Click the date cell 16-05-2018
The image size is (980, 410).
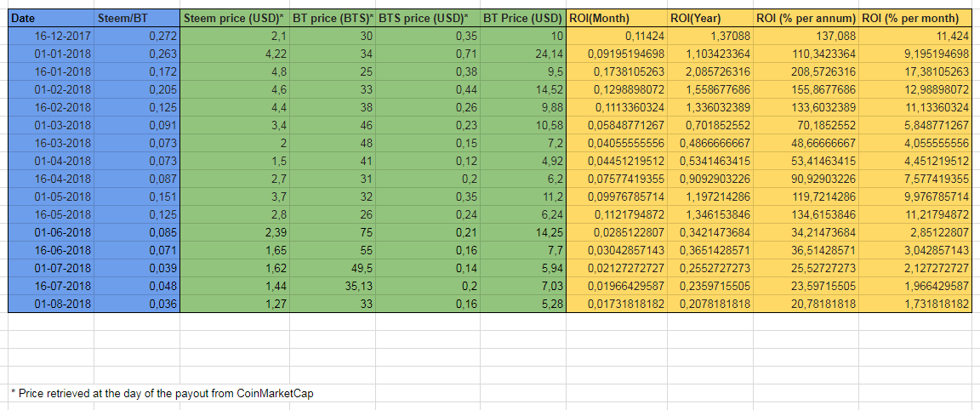coord(51,214)
